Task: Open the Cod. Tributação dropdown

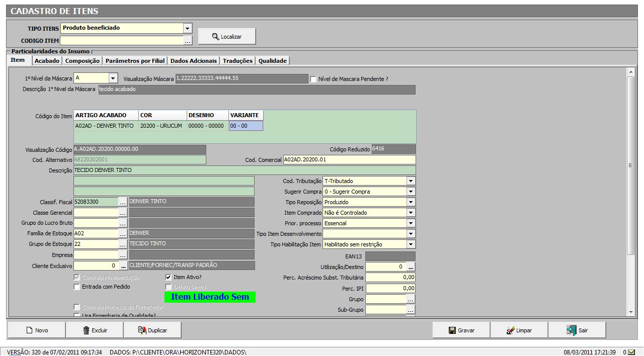Action: coord(411,181)
